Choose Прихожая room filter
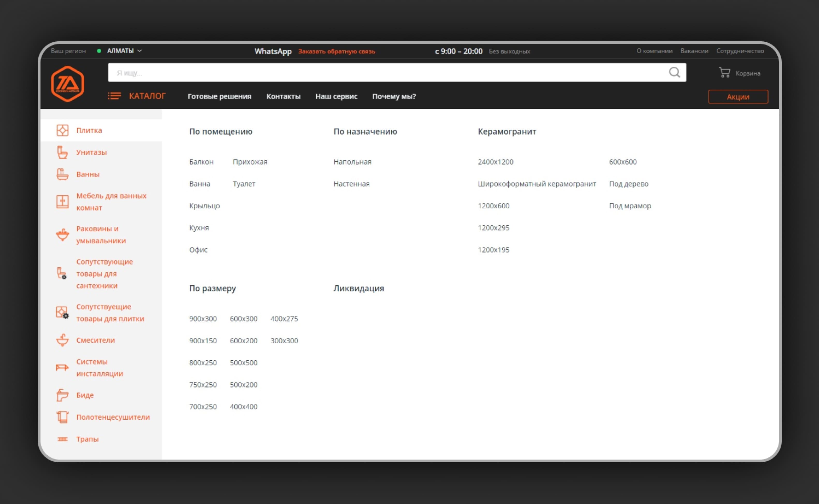 click(x=250, y=162)
